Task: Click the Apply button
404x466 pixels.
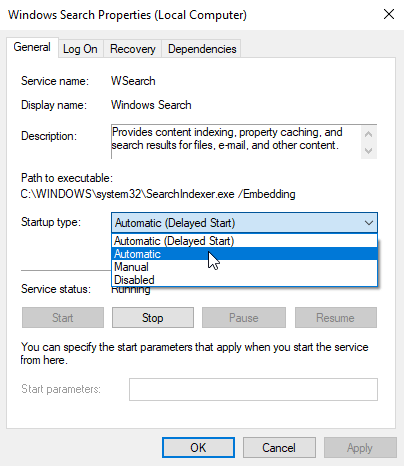Action: click(360, 448)
